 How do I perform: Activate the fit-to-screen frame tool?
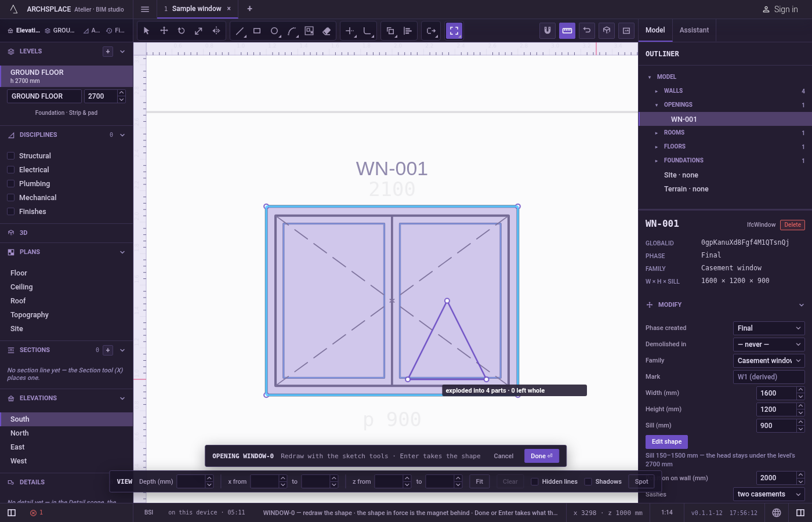click(454, 31)
